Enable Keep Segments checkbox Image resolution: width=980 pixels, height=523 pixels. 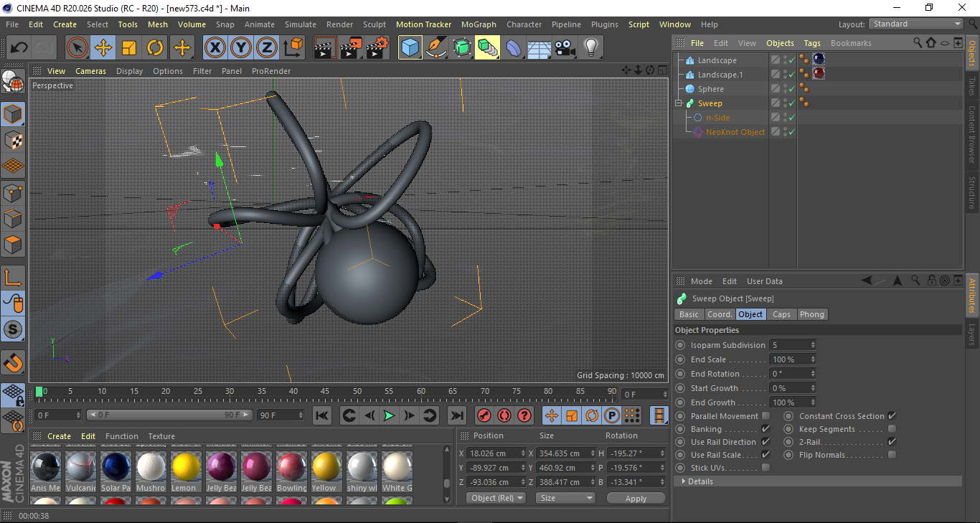point(892,429)
